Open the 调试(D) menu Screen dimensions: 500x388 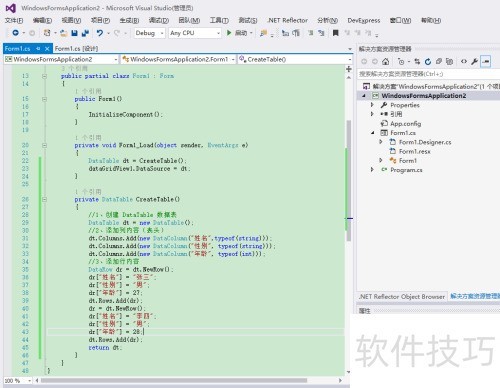[x=158, y=20]
